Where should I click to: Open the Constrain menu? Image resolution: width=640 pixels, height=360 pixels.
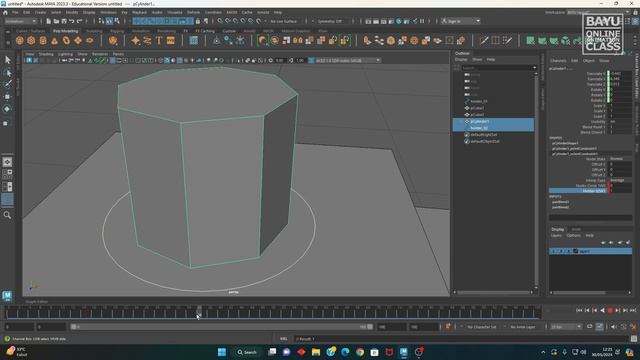tap(213, 13)
